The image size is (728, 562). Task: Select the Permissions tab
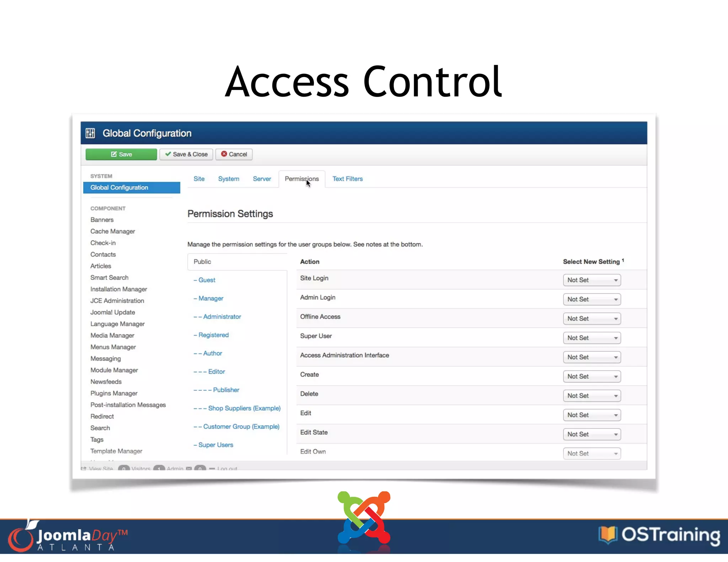pos(302,179)
